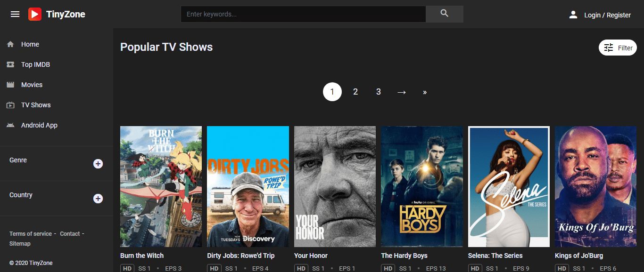The height and width of the screenshot is (272, 644).
Task: Click the Genre label in sidebar
Action: pos(18,160)
